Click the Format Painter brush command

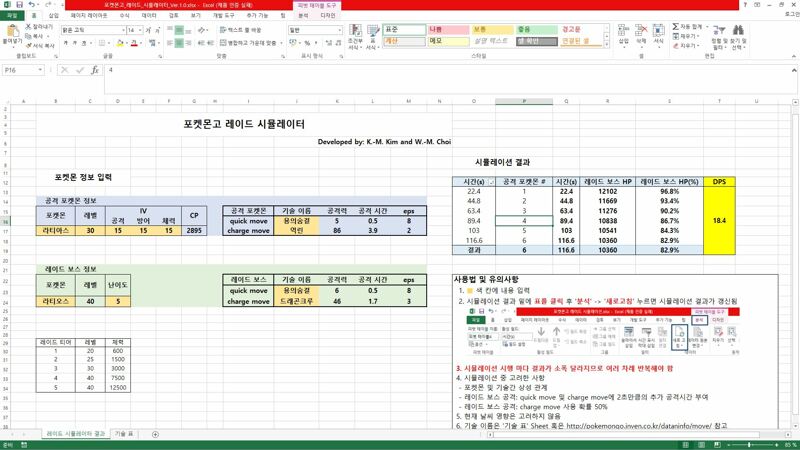(x=40, y=45)
